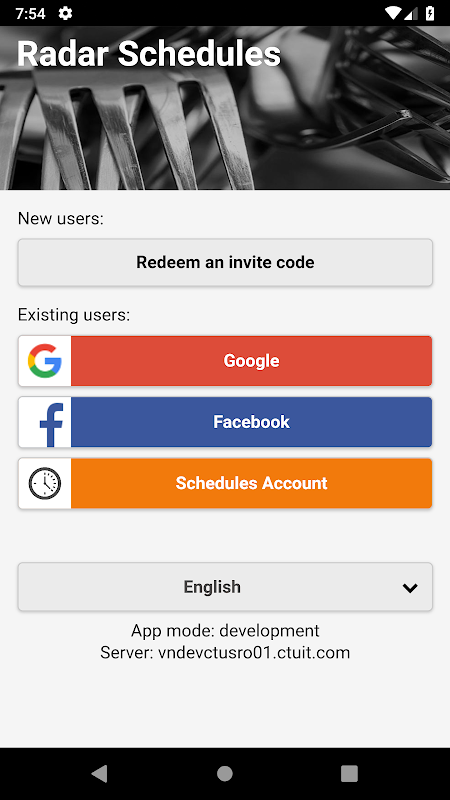Tap the Facebook f logo icon

click(51, 424)
